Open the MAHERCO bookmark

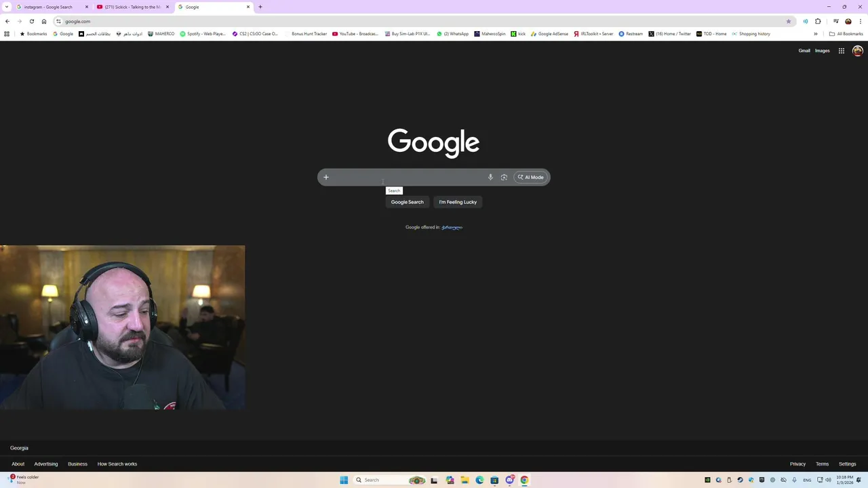(x=161, y=34)
